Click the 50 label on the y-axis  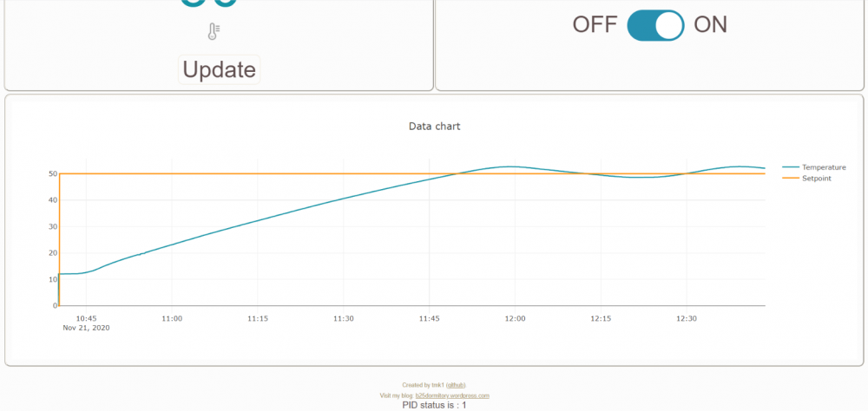click(52, 174)
